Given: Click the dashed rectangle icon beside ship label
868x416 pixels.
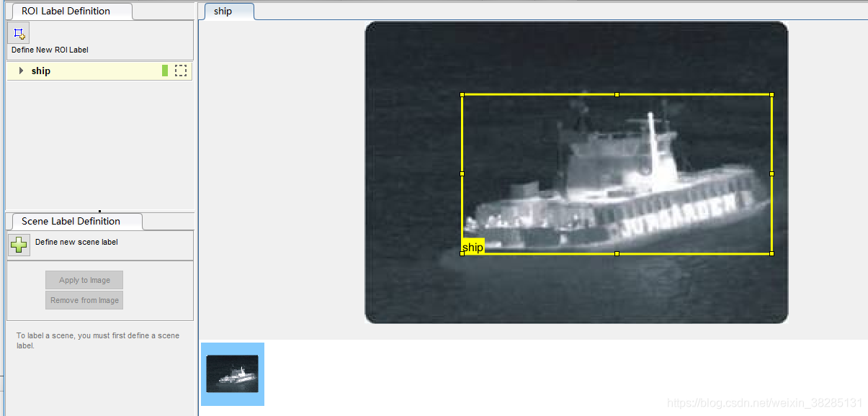Looking at the screenshot, I should [x=181, y=71].
